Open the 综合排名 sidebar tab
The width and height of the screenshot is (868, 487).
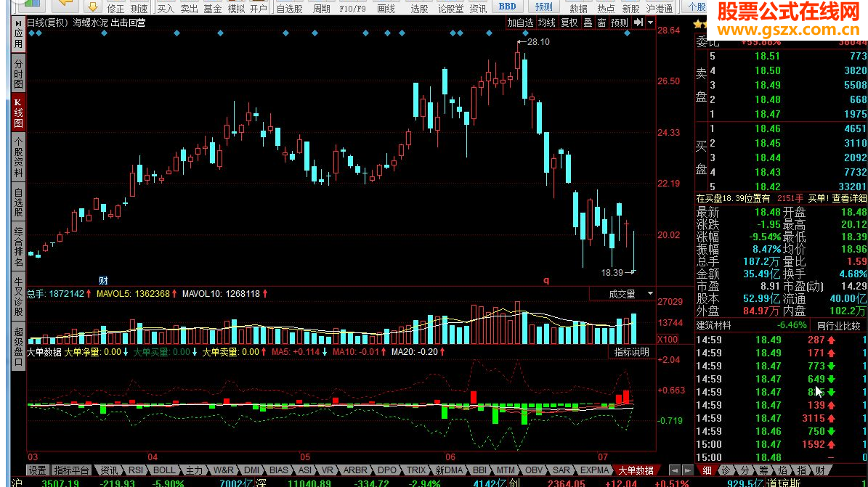click(x=18, y=247)
